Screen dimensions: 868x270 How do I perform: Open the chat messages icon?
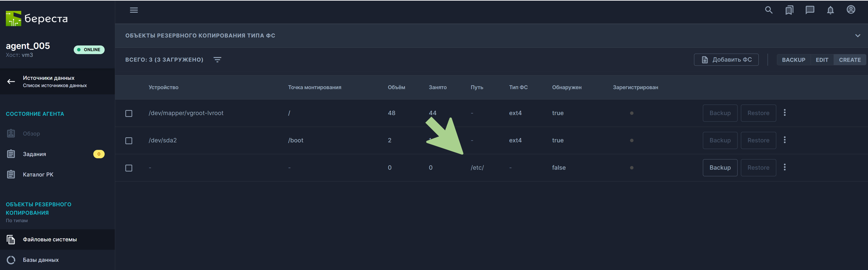(x=809, y=10)
